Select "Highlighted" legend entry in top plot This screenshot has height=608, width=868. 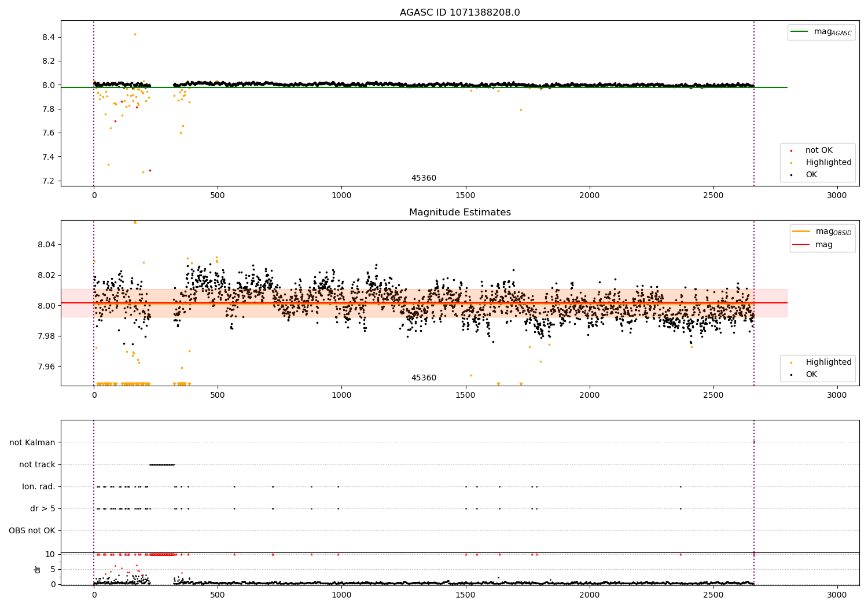828,162
